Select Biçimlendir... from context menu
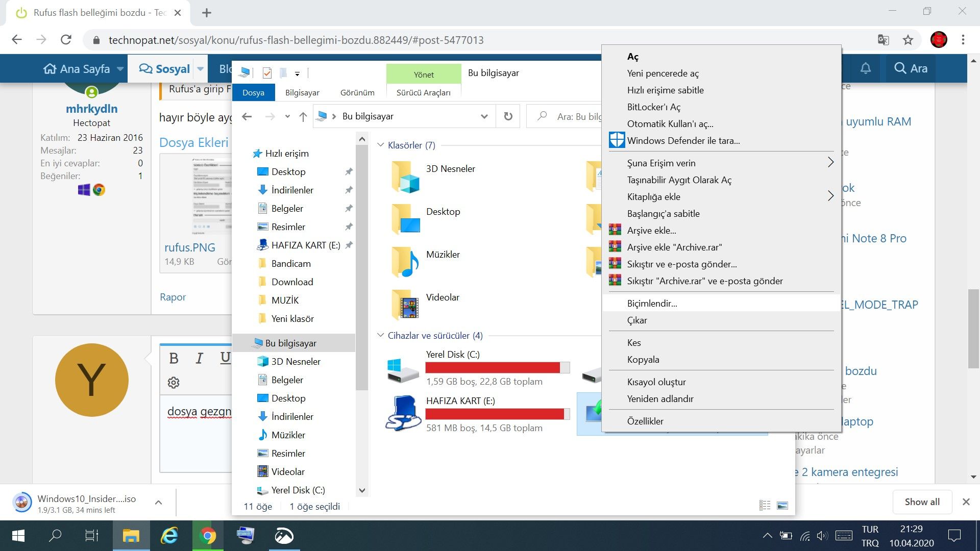Screen dimensions: 980x551 pyautogui.click(x=652, y=303)
